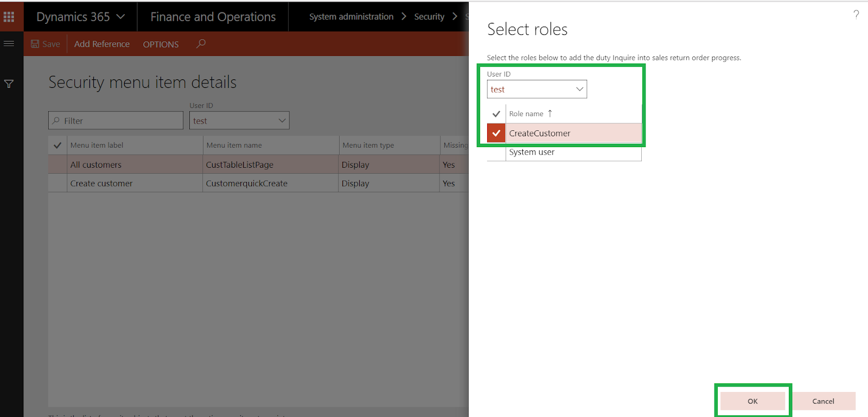Select the Create customer menu item row

tap(101, 184)
